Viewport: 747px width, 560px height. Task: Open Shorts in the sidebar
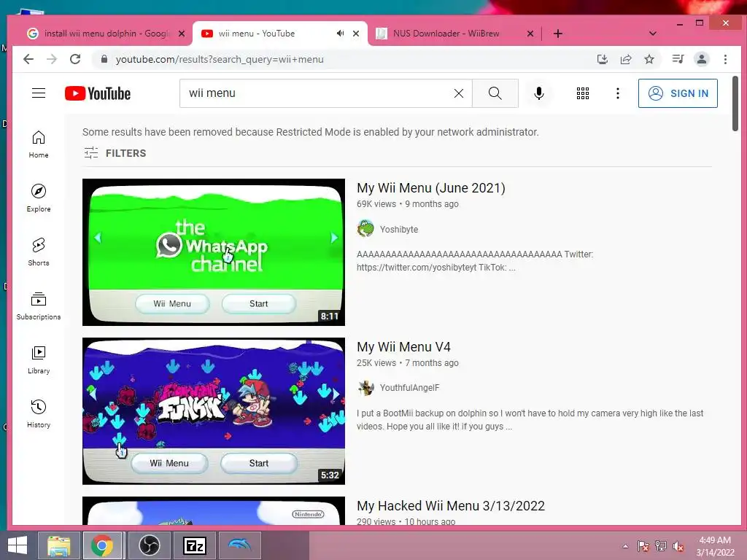(x=39, y=252)
